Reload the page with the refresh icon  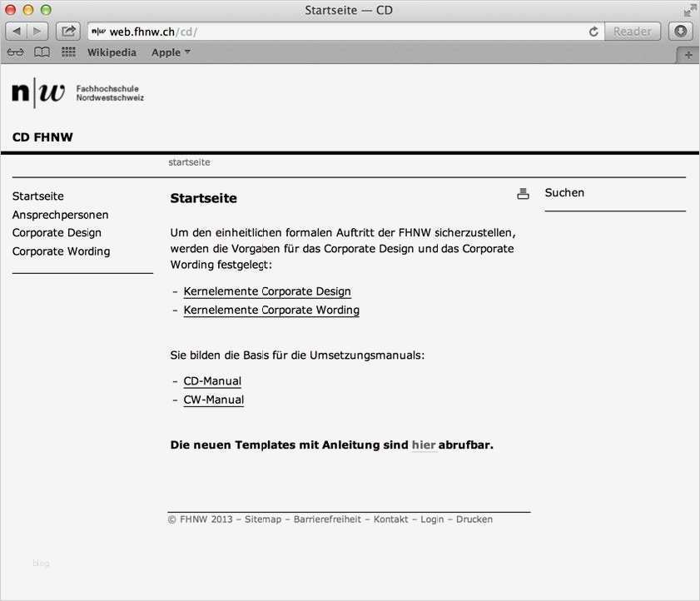click(x=593, y=31)
